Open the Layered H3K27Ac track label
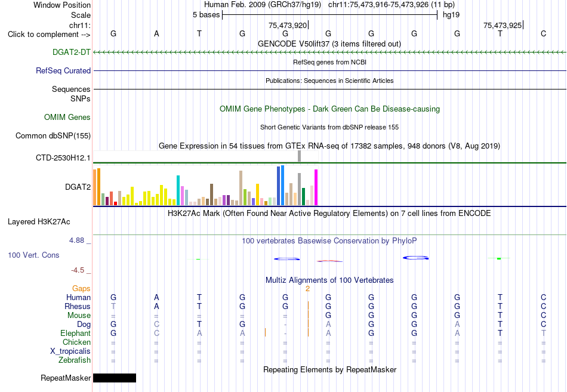 [x=39, y=222]
